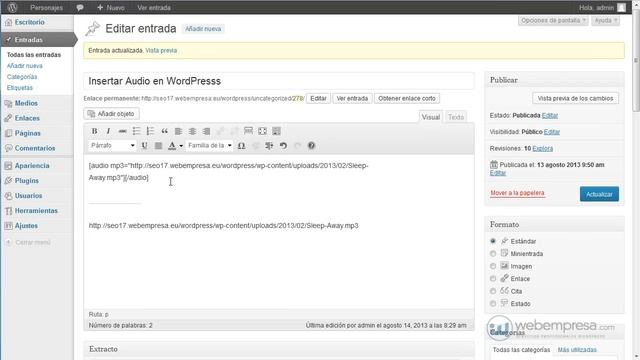Open comments bubble in admin bar

(80, 7)
